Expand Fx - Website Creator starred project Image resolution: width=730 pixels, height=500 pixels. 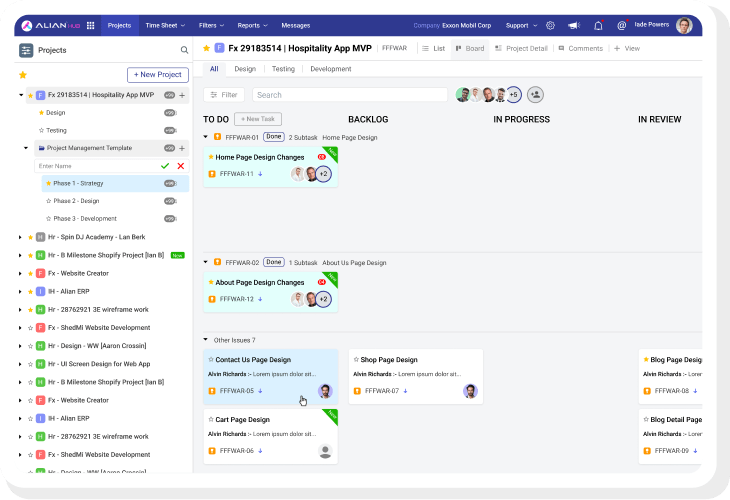[20, 274]
